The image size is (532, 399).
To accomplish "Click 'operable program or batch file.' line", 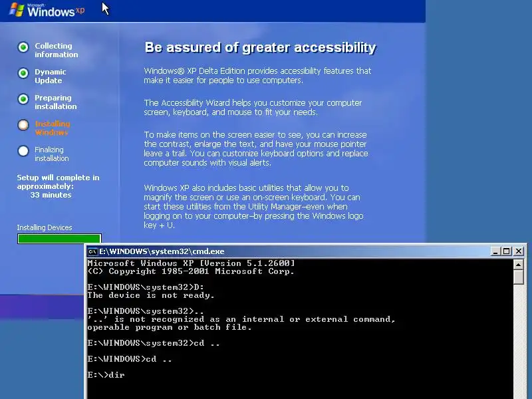I will point(170,327).
